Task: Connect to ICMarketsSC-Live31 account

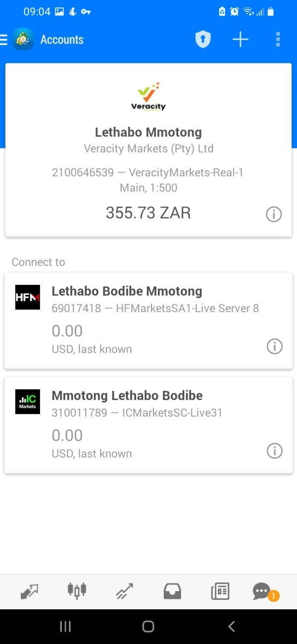Action: coord(148,425)
